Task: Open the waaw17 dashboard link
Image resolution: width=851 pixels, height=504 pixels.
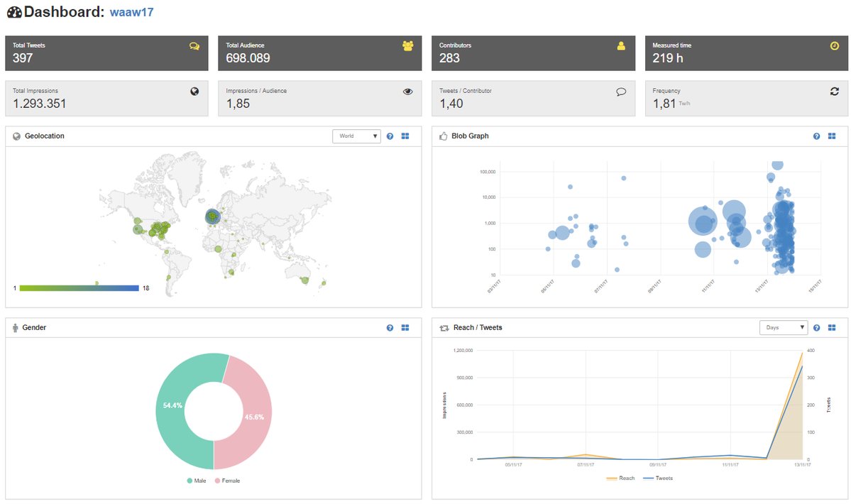Action: (131, 13)
